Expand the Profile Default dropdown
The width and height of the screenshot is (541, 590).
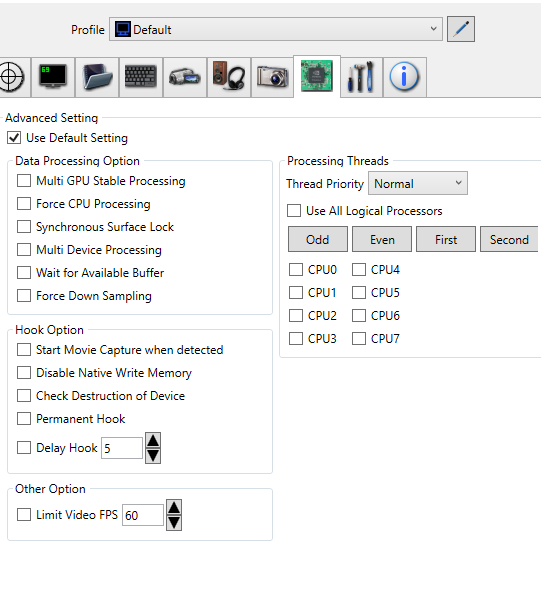tap(276, 29)
